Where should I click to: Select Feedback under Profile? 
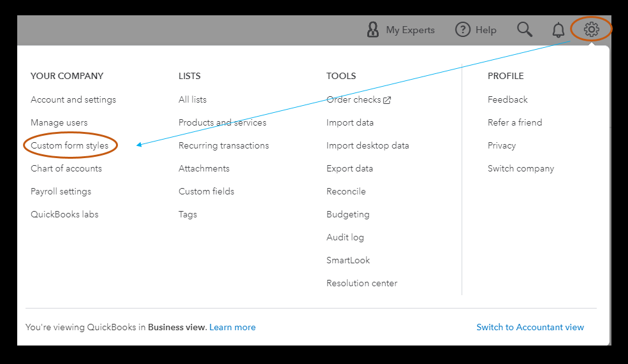508,99
